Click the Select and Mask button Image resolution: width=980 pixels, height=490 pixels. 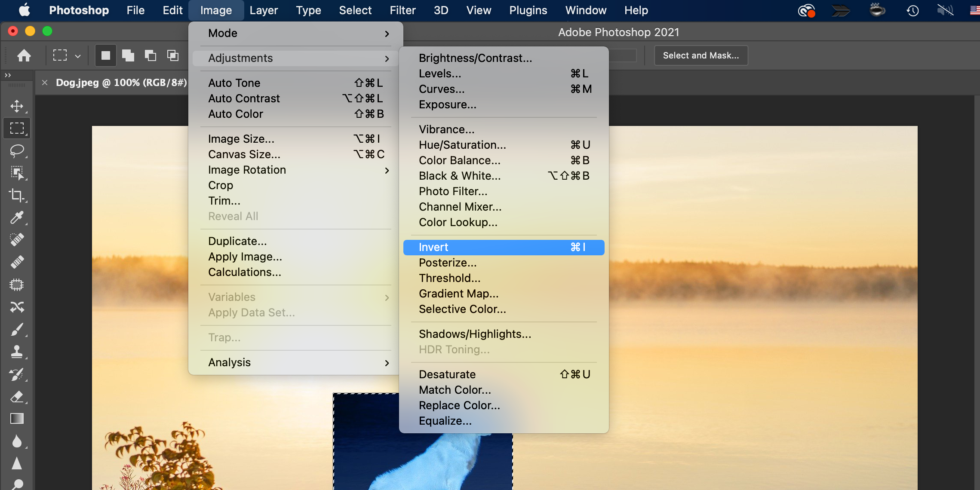coord(700,55)
